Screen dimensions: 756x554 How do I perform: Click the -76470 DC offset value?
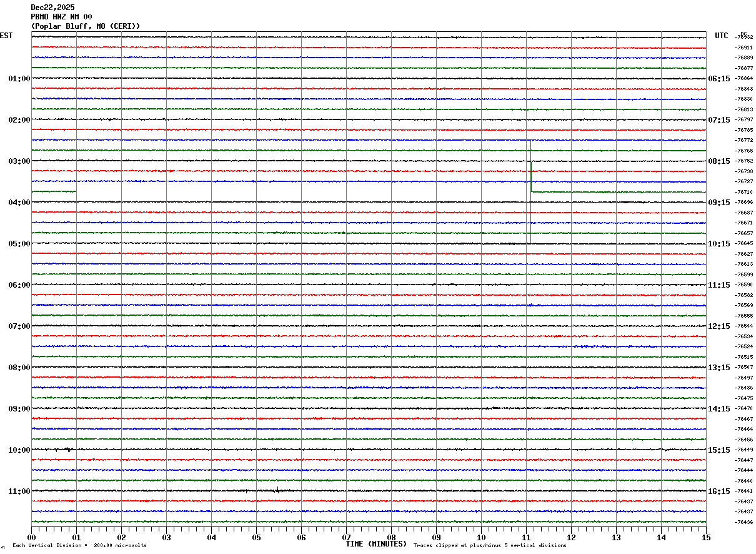point(744,408)
